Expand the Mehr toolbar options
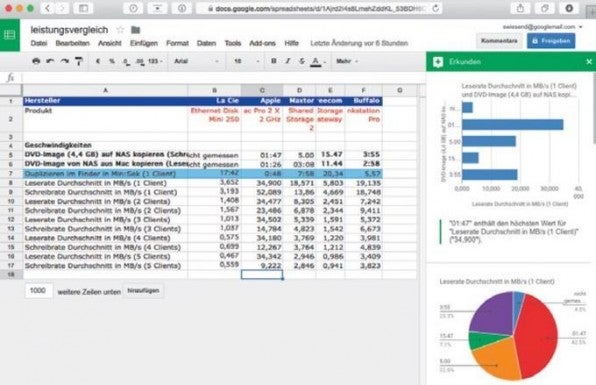 coord(347,61)
